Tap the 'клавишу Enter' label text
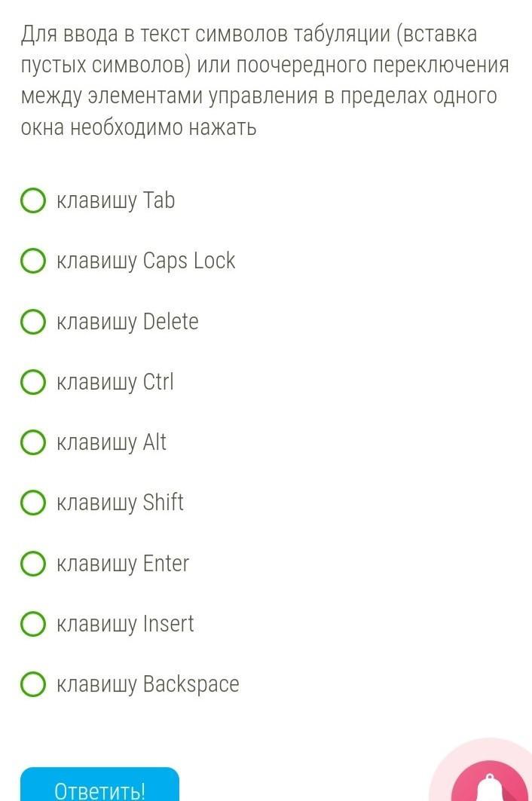 click(x=123, y=564)
